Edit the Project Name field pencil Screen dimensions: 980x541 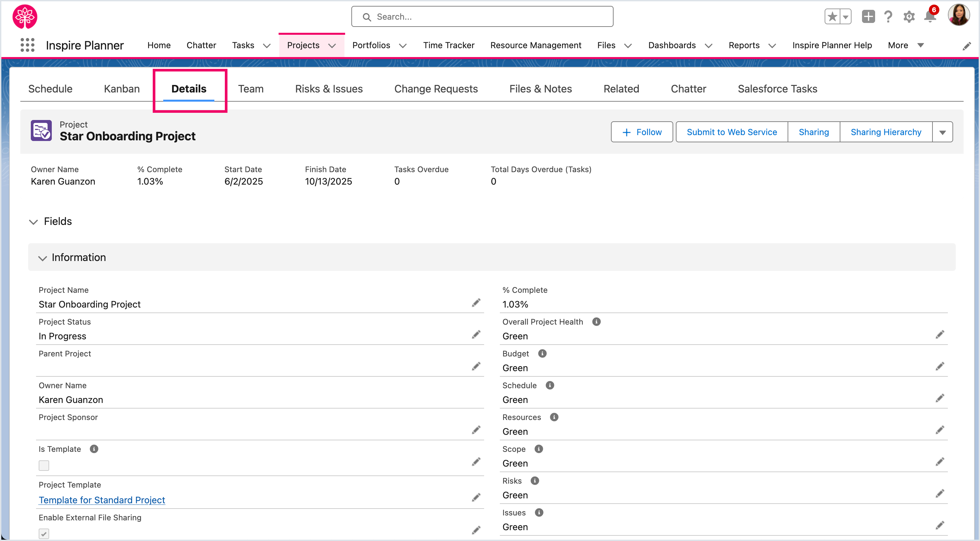click(476, 303)
